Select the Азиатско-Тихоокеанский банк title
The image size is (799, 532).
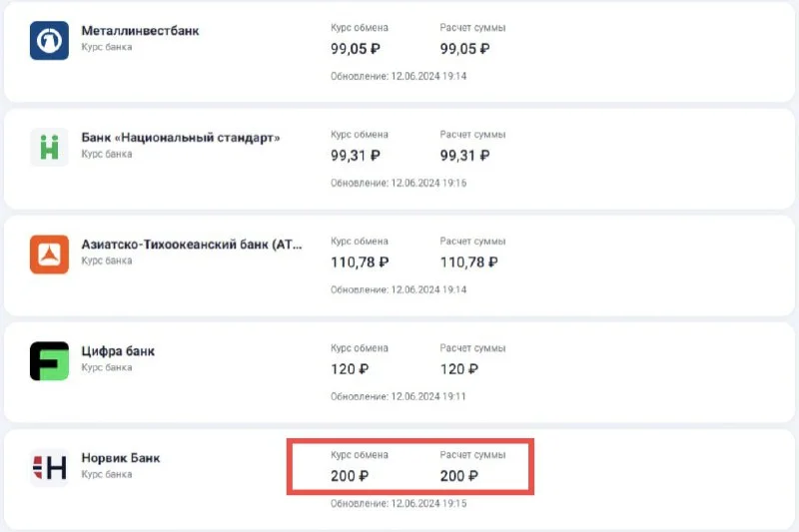click(x=191, y=245)
